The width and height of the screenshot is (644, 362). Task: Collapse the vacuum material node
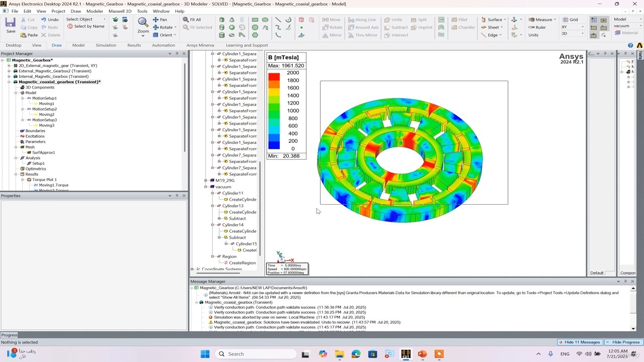tap(206, 187)
